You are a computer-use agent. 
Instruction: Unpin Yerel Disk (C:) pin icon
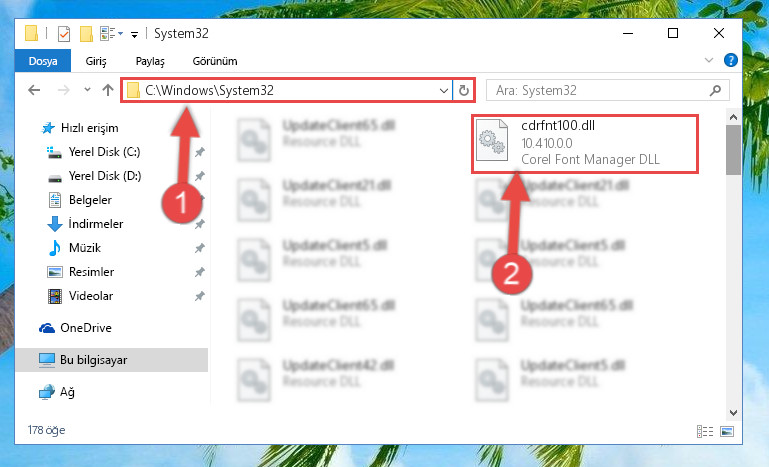click(200, 152)
